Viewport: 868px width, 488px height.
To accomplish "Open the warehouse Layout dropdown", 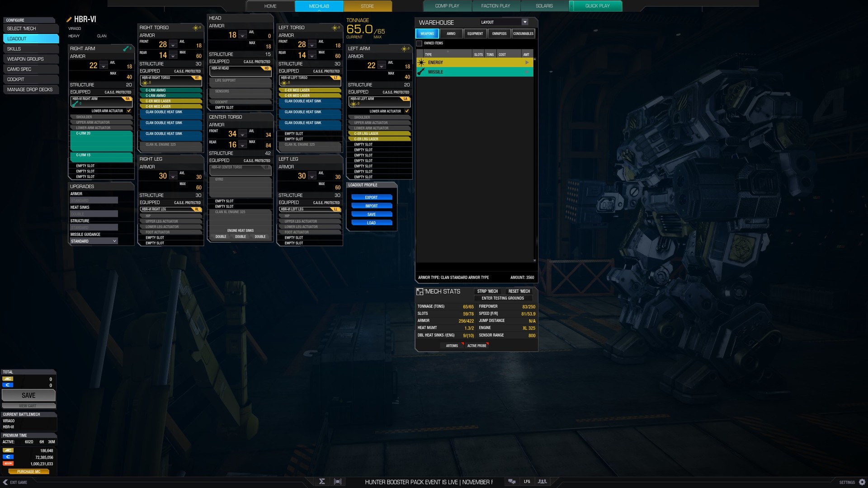I will click(524, 22).
